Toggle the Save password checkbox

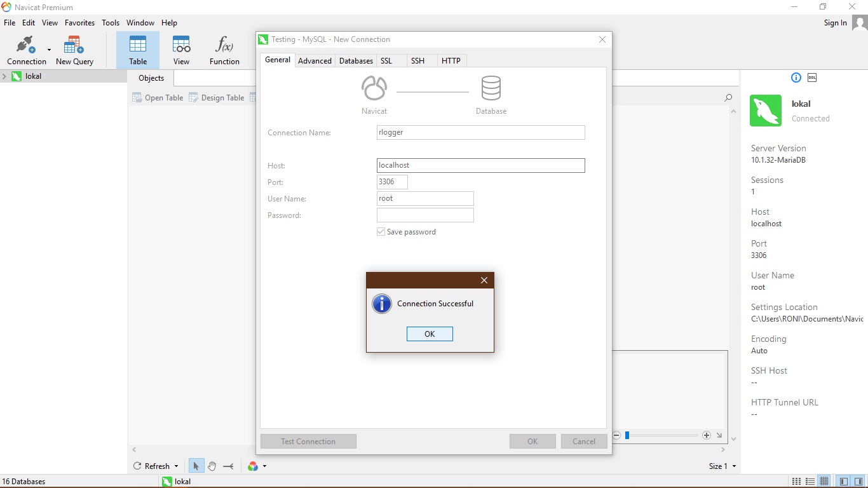[381, 232]
